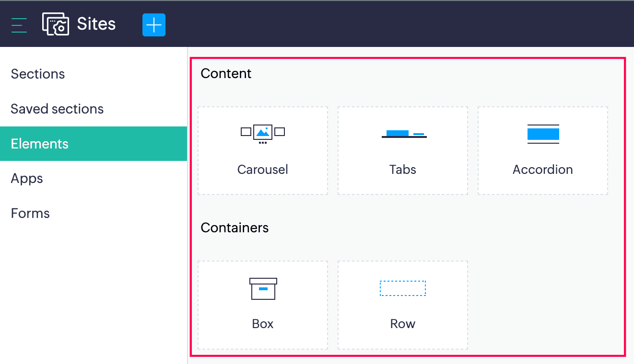
Task: Click the blue plus add button
Action: [x=154, y=25]
